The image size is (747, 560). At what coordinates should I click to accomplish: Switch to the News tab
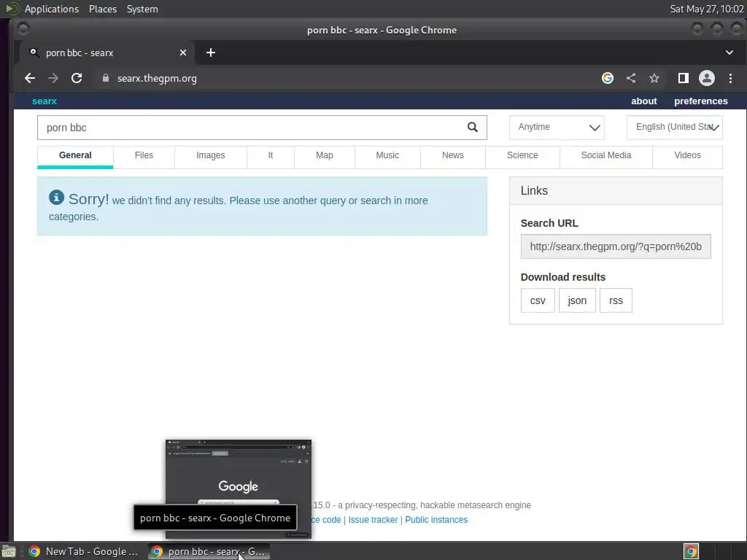pos(452,156)
